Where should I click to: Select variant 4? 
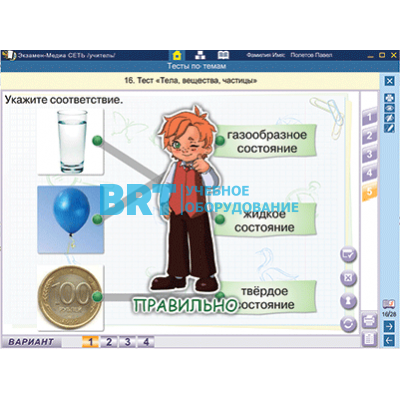[x=146, y=342]
